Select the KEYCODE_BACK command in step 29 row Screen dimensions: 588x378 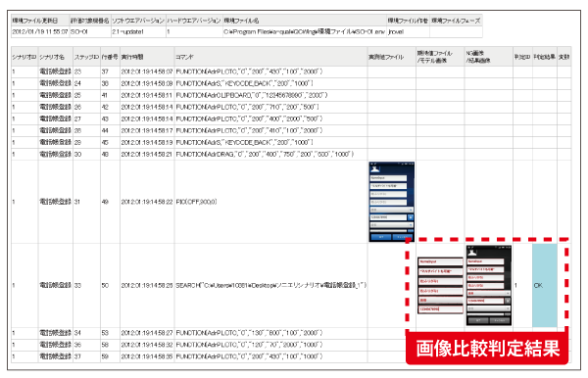[270, 142]
